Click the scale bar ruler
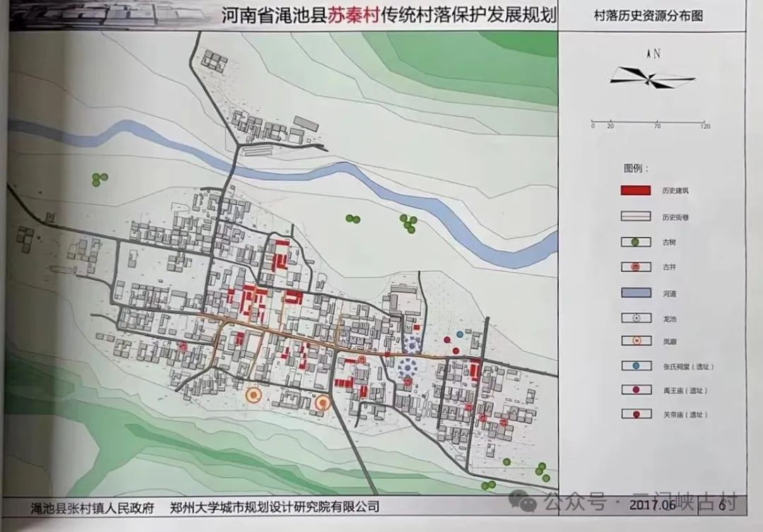763x532 pixels. point(648,122)
